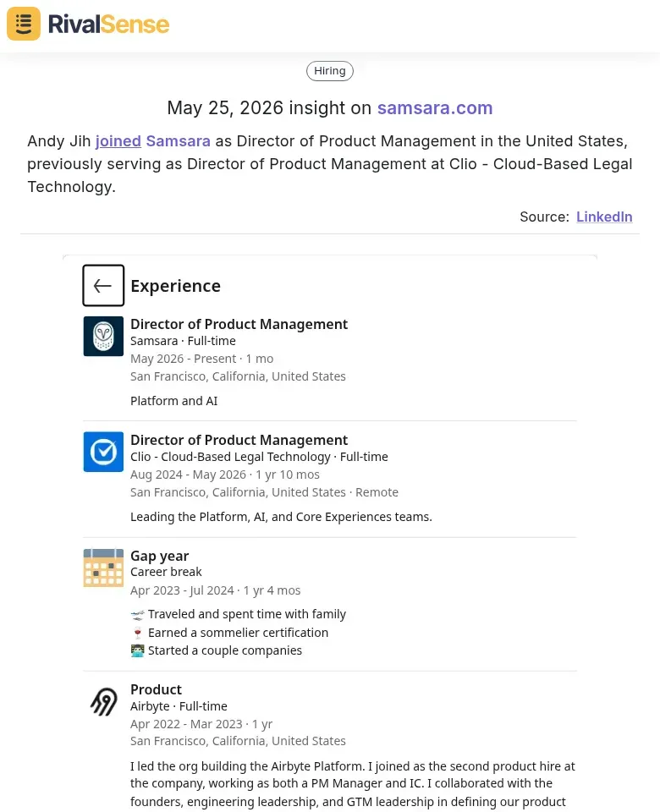The height and width of the screenshot is (812, 660).
Task: Click 'Leading the Platform, AI, and Core Experiences teams.'
Action: point(281,517)
